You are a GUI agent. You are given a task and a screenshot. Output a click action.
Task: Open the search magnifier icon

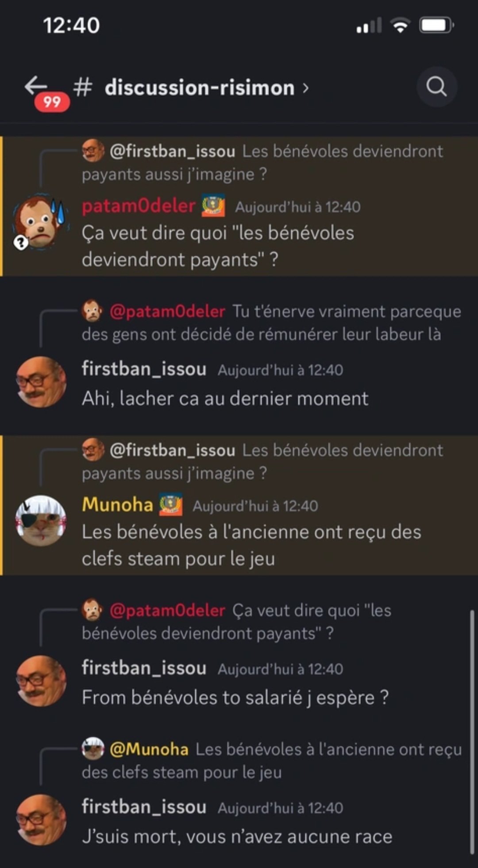coord(436,87)
